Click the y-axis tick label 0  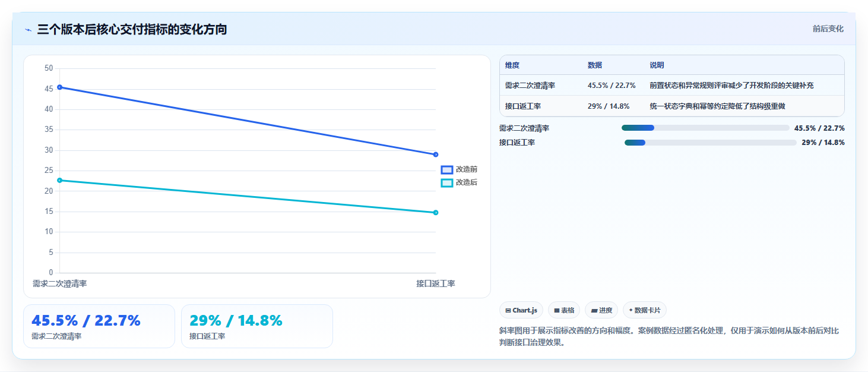pos(51,273)
